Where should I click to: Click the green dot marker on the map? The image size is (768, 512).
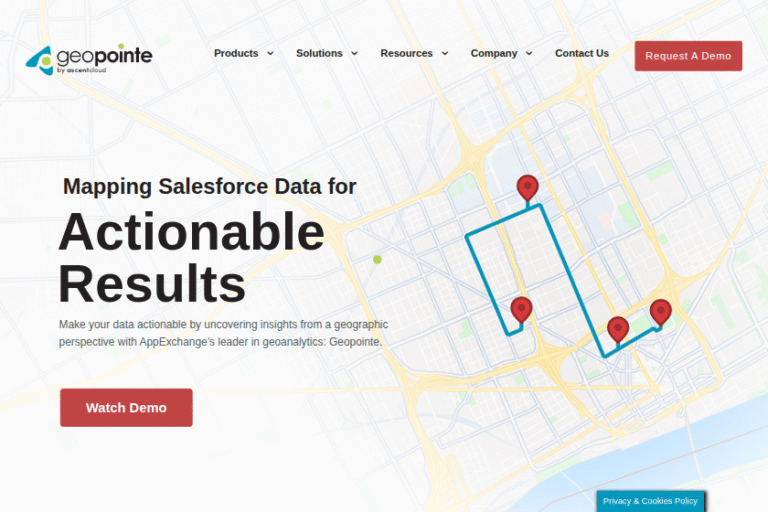377,260
